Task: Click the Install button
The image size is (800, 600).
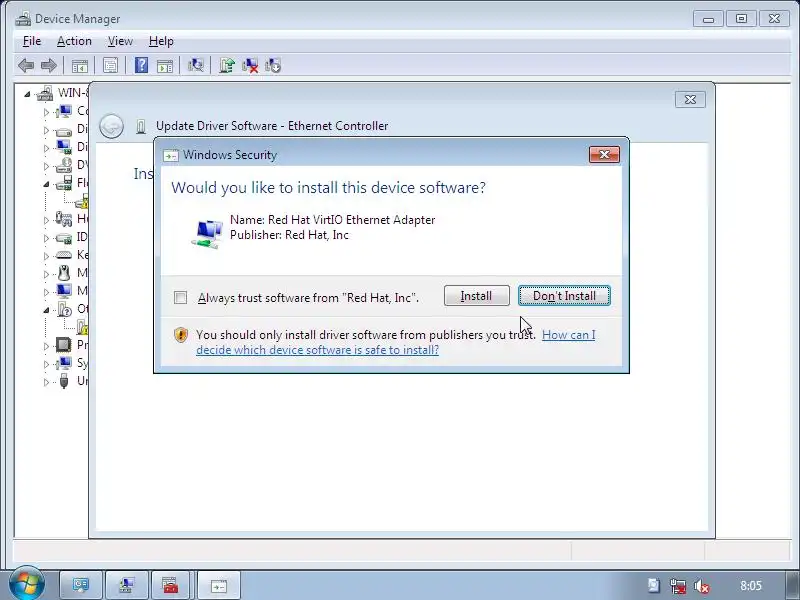Action: pyautogui.click(x=477, y=296)
